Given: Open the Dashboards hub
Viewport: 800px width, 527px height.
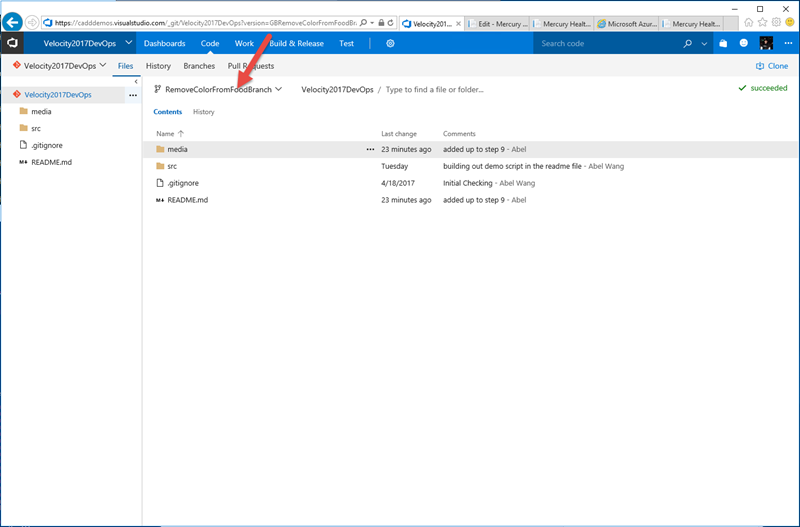Looking at the screenshot, I should coord(164,43).
